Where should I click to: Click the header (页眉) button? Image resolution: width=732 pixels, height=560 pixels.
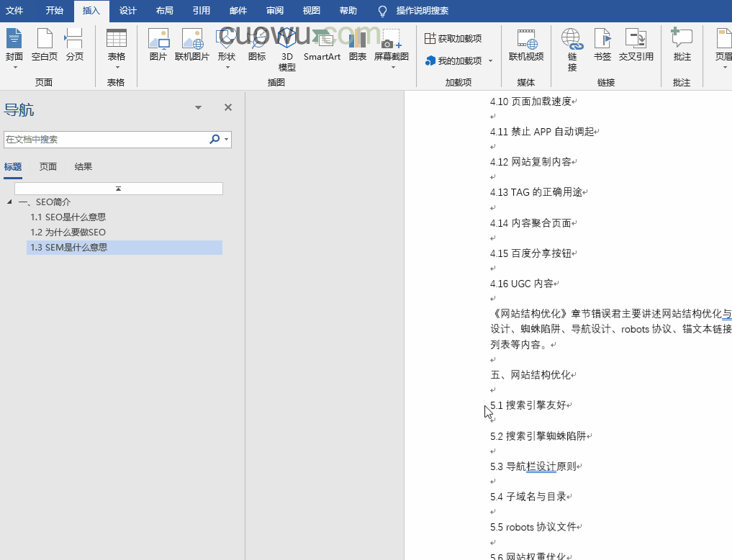click(x=723, y=48)
